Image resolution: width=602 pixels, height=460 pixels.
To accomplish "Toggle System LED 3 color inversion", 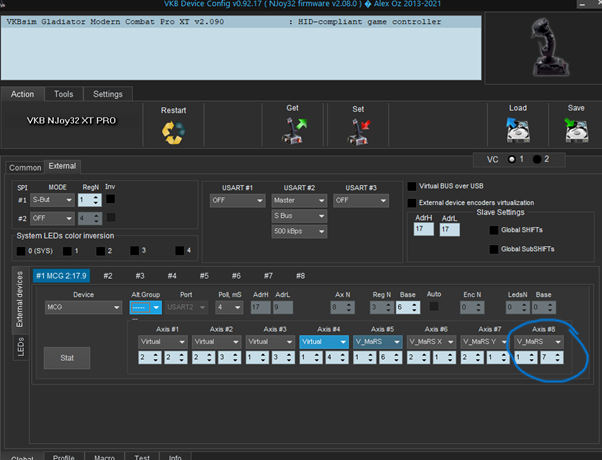I will (134, 251).
